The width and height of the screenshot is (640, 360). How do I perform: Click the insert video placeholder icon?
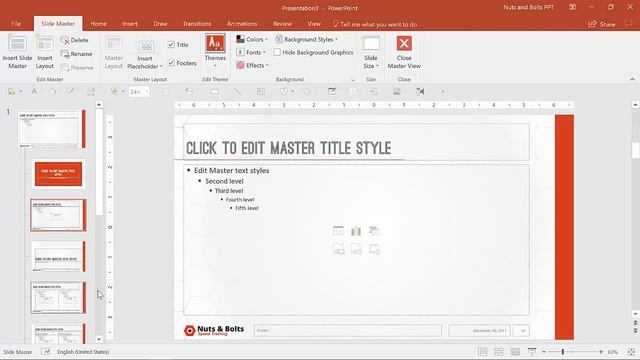(x=374, y=249)
